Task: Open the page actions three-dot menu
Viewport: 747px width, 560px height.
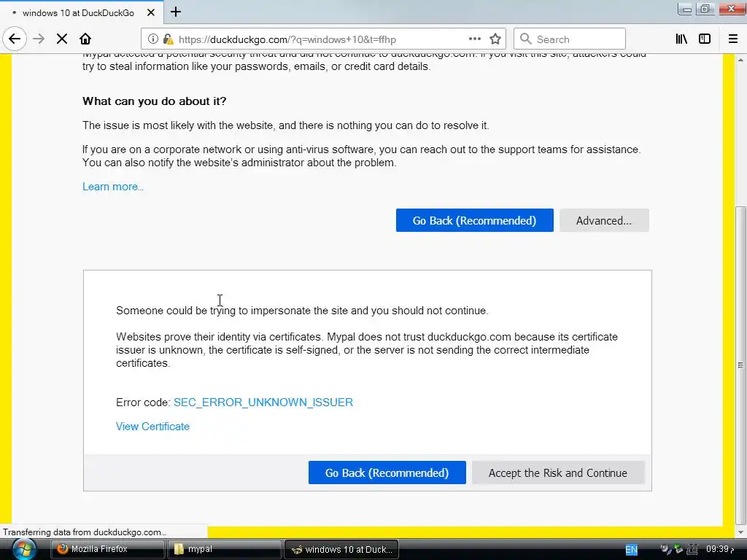Action: click(x=474, y=39)
